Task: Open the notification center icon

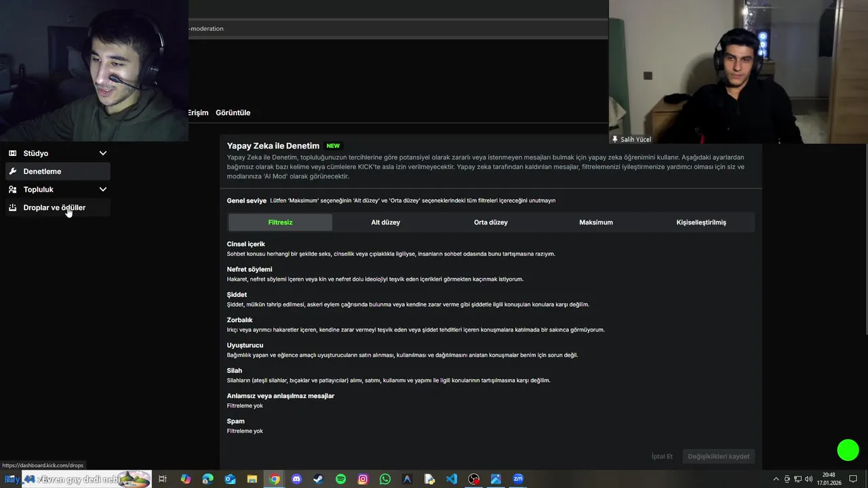Action: 853,479
